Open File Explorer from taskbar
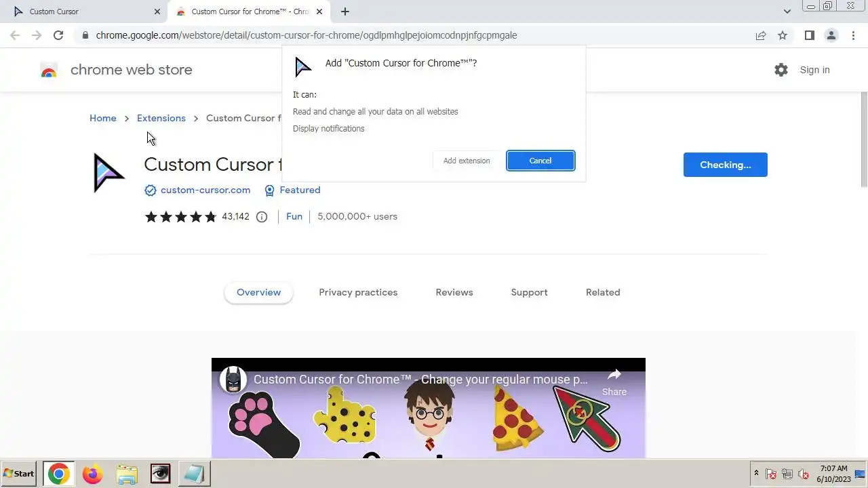This screenshot has height=488, width=868. [127, 474]
